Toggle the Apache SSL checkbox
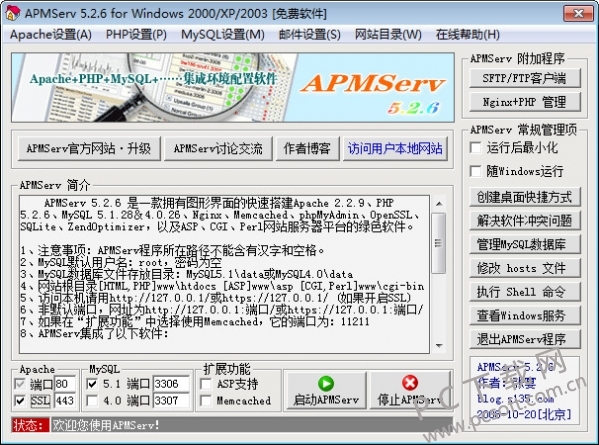 tap(19, 400)
